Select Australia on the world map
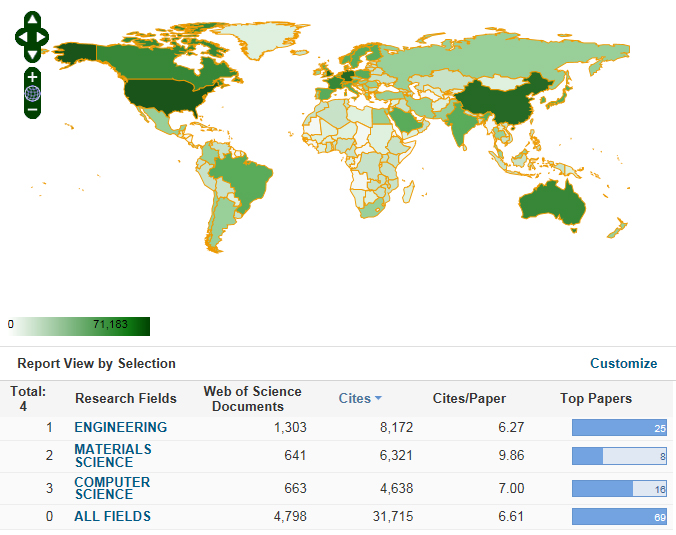This screenshot has width=676, height=535. pos(561,200)
